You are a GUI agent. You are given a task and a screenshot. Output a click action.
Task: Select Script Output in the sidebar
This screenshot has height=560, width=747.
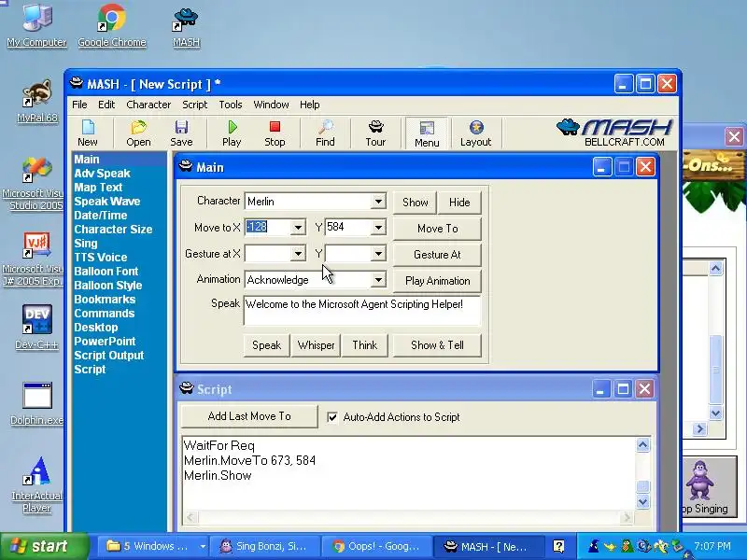click(x=109, y=356)
